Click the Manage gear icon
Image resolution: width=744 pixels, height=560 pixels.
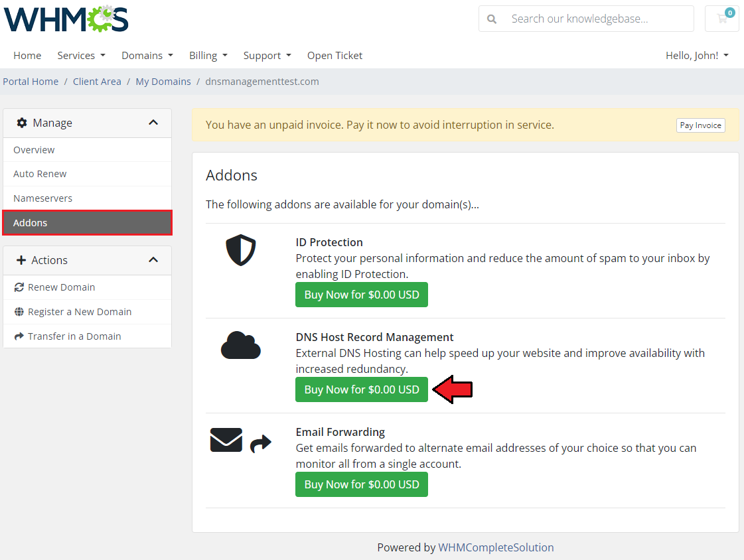click(x=22, y=123)
